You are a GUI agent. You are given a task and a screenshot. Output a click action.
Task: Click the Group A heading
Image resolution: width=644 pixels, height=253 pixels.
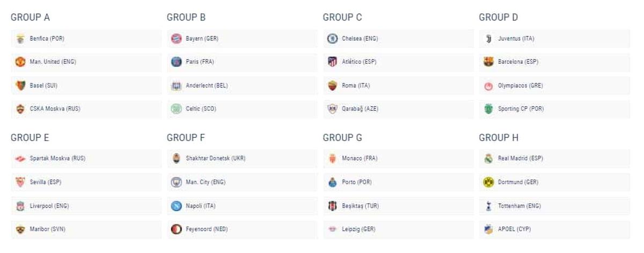pyautogui.click(x=30, y=17)
